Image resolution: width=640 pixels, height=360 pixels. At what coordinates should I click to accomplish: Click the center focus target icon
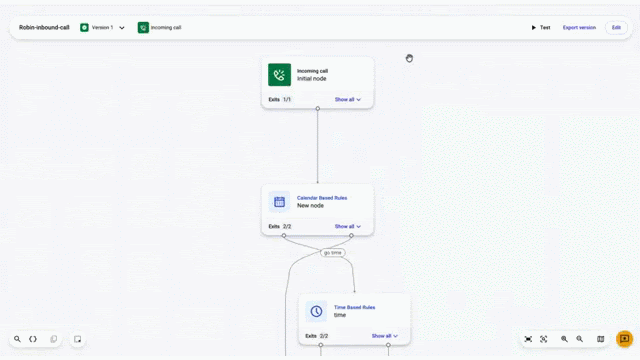tap(544, 339)
